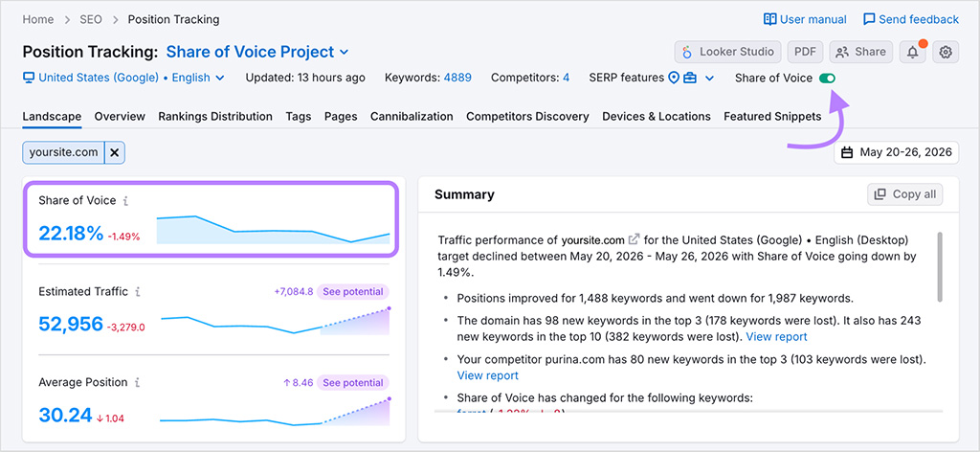Open the Rankings Distribution tab

(x=215, y=116)
